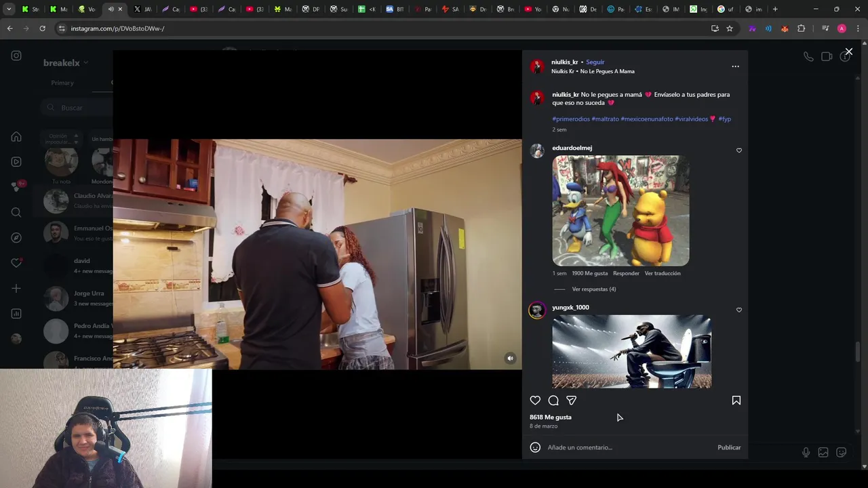The height and width of the screenshot is (488, 868).
Task: Click the Añade un comentario field
Action: 629,447
